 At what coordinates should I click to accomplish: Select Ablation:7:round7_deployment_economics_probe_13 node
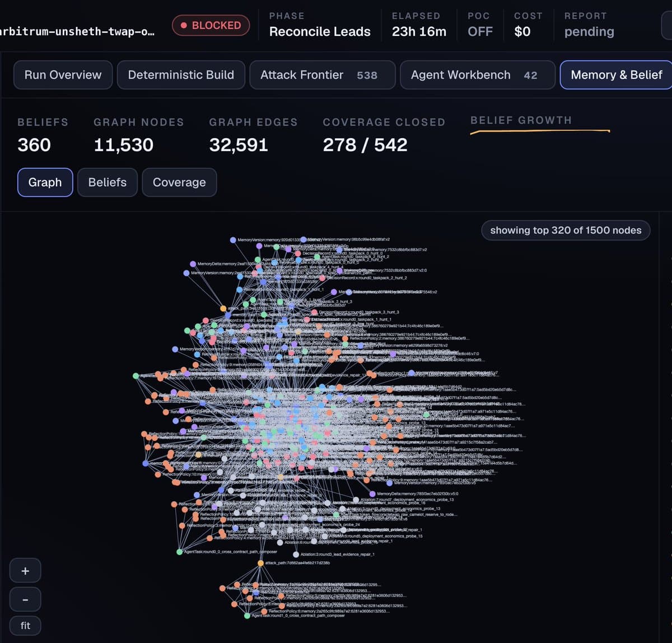tap(356, 500)
